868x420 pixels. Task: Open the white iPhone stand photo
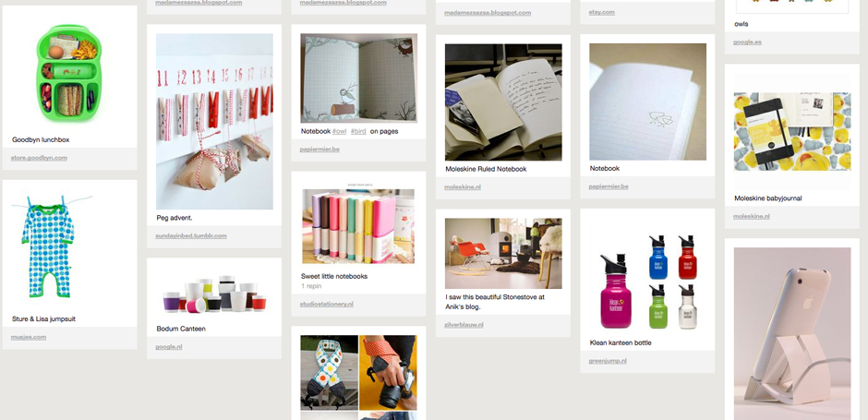tap(792, 333)
